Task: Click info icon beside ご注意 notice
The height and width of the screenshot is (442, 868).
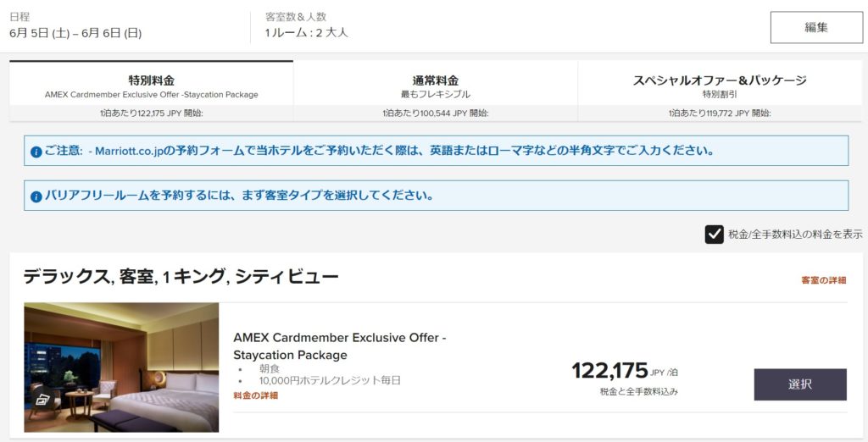Action: (36, 152)
